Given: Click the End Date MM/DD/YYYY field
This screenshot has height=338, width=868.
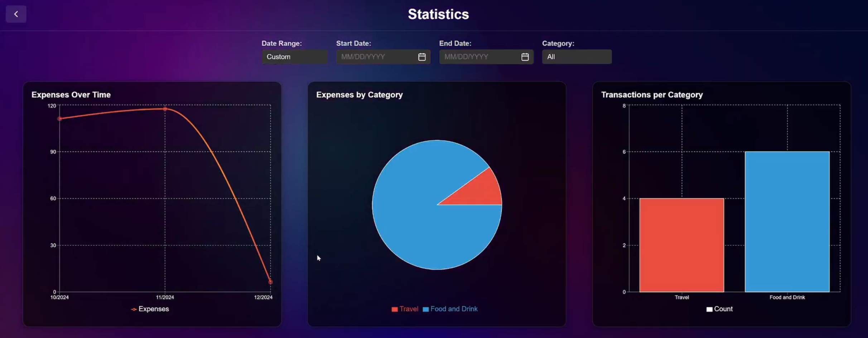Looking at the screenshot, I should pos(479,57).
